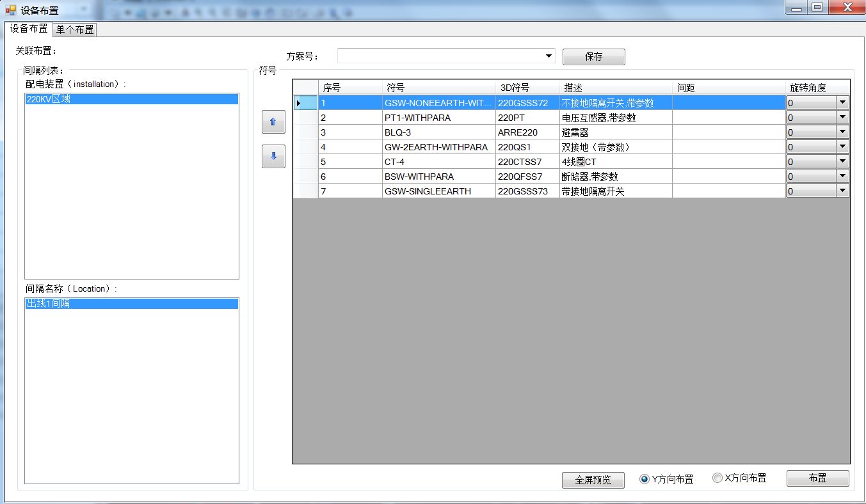Click the 间距 cell for CT-4 row

coord(729,161)
